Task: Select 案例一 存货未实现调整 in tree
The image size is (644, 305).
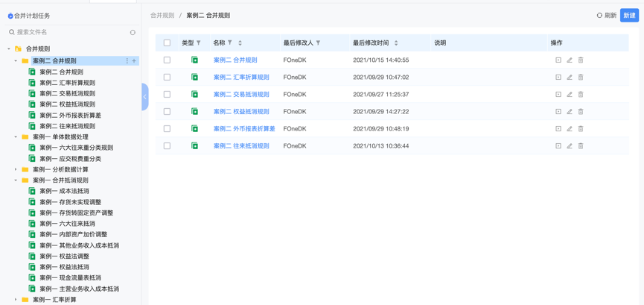Action: [x=70, y=202]
